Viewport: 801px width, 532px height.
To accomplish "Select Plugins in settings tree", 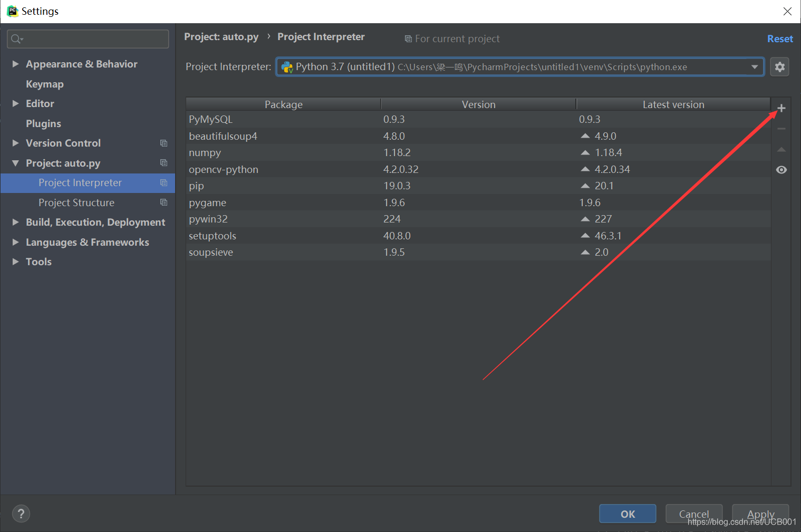I will [43, 123].
